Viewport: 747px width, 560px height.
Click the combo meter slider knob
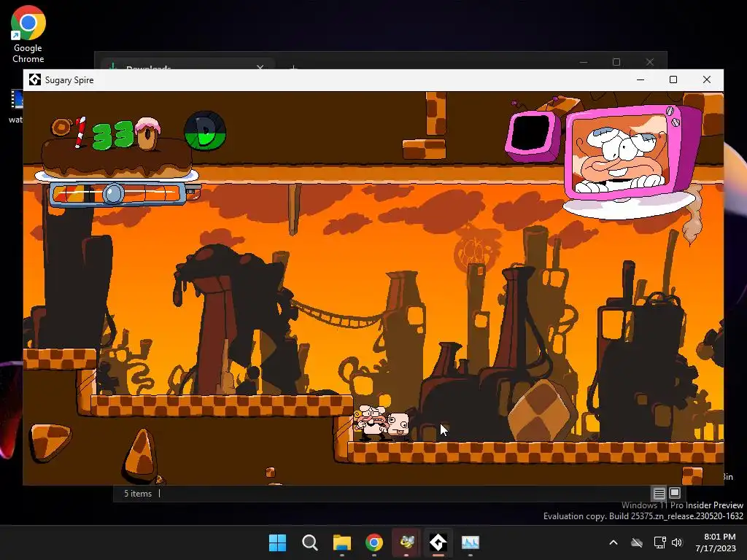[113, 194]
